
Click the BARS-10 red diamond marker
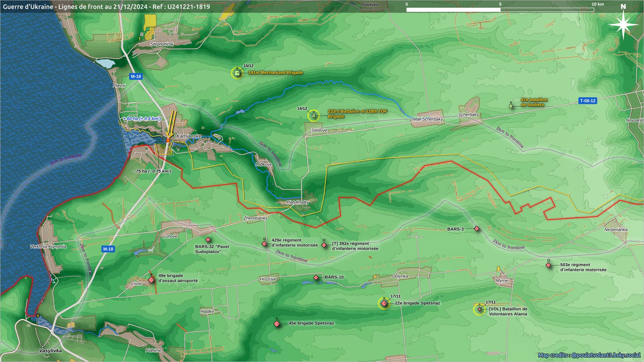[x=316, y=278]
